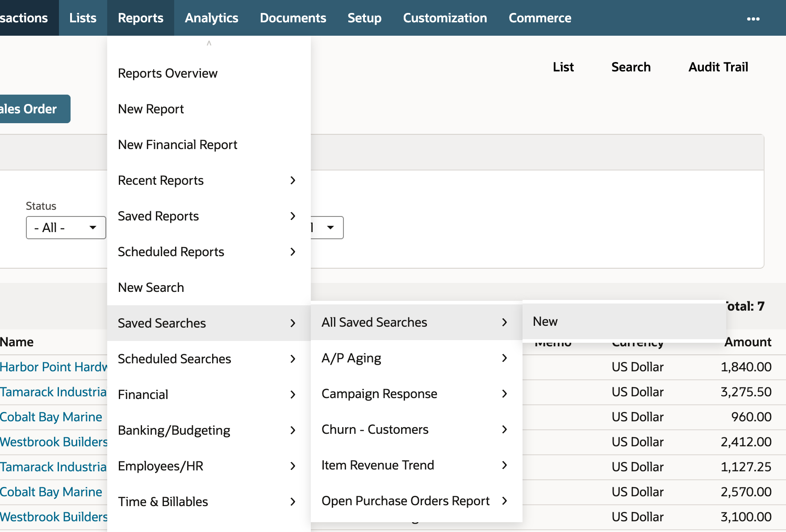This screenshot has height=532, width=786.
Task: Open Analytics menu
Action: [x=212, y=18]
